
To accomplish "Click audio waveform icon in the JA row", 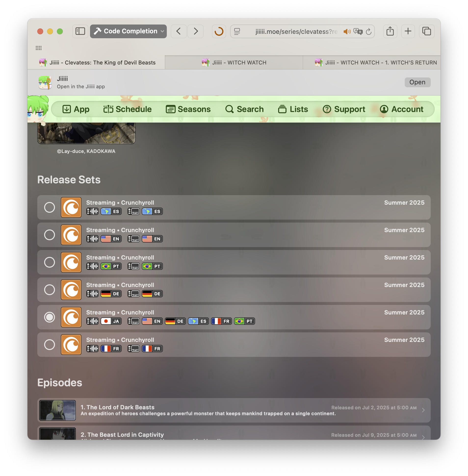I will tap(92, 321).
